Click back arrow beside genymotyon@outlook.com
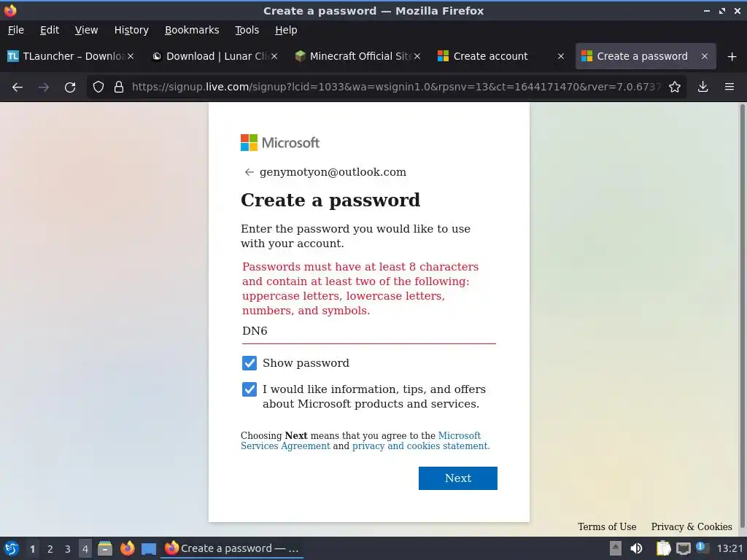Screen dimensions: 747x560 tap(249, 172)
